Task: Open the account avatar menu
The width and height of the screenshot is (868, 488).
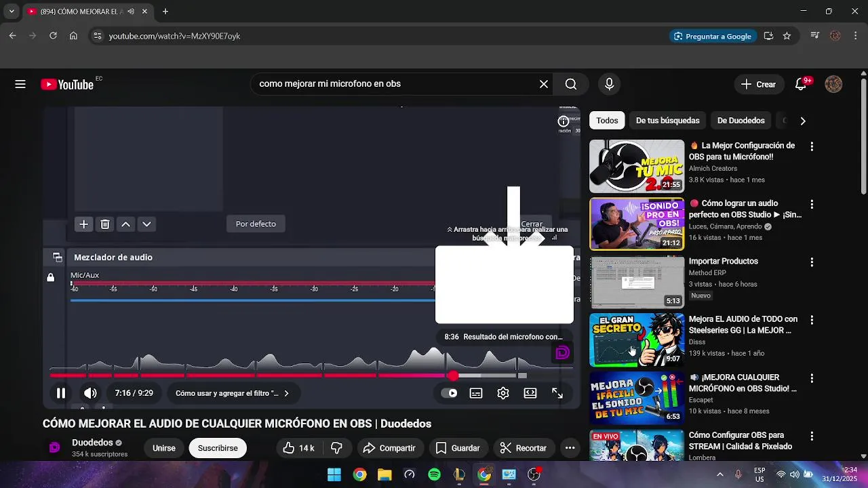Action: point(833,84)
